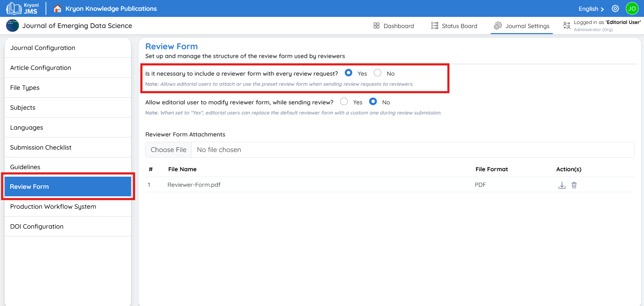Open the Dashboard tab
This screenshot has height=306, width=644.
(x=393, y=26)
